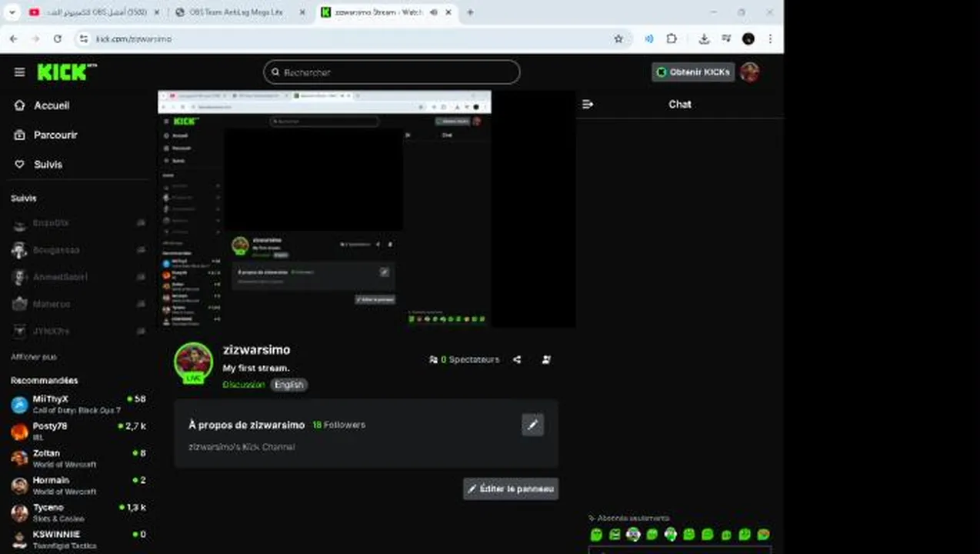Click the browser back arrow

pos(13,38)
